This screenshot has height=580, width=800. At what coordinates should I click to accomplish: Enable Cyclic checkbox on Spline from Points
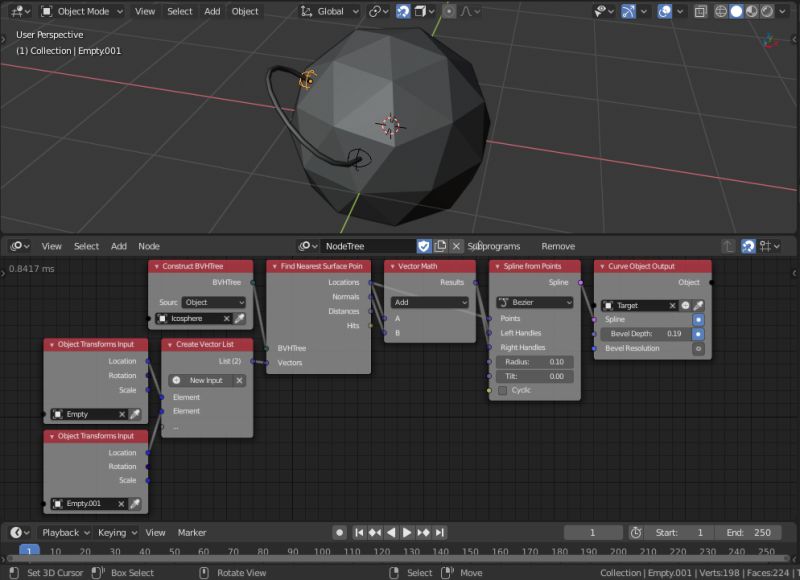point(503,390)
